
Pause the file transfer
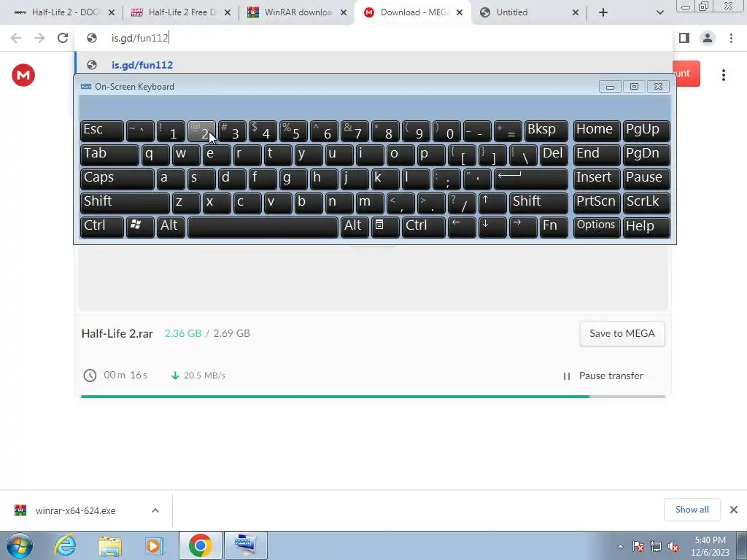(x=603, y=376)
